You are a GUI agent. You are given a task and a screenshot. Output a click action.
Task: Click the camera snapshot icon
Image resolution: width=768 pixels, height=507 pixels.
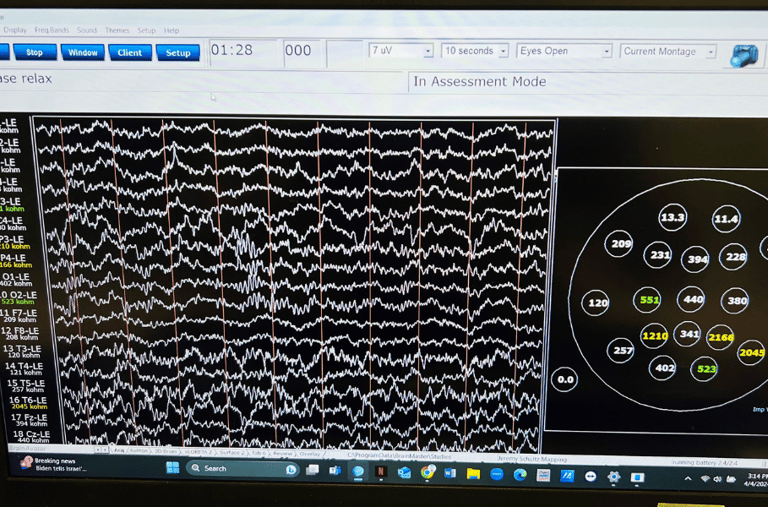744,55
